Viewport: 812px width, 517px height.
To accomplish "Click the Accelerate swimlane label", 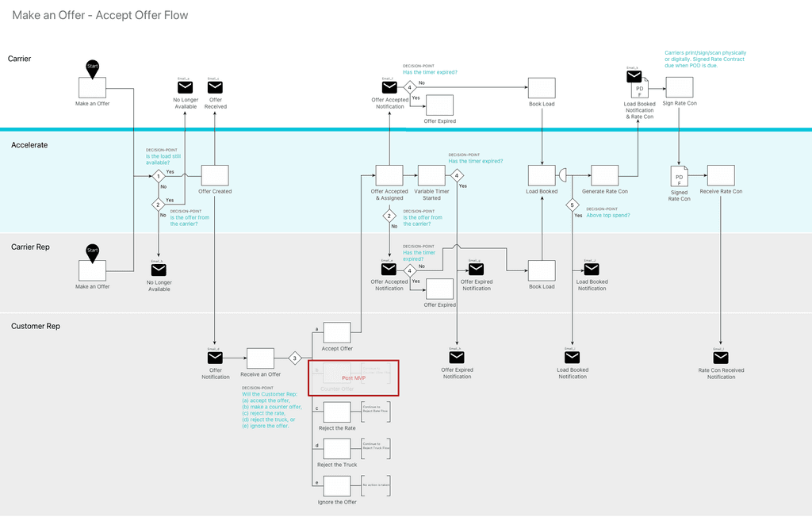I will [29, 145].
